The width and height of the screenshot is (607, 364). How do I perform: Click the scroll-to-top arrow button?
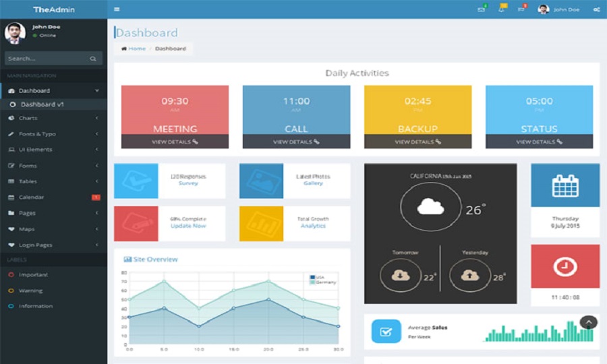(x=588, y=323)
